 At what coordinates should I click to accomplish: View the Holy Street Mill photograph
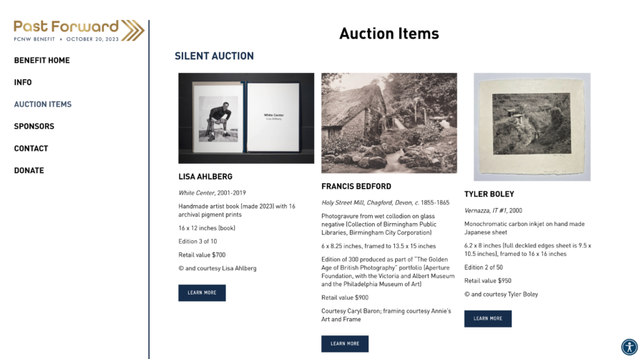(389, 122)
